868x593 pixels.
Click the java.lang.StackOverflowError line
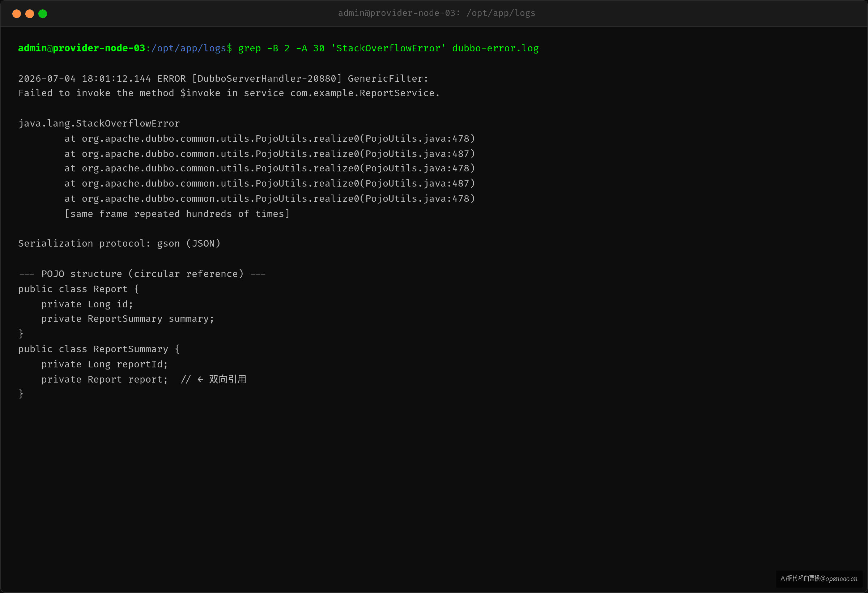99,123
